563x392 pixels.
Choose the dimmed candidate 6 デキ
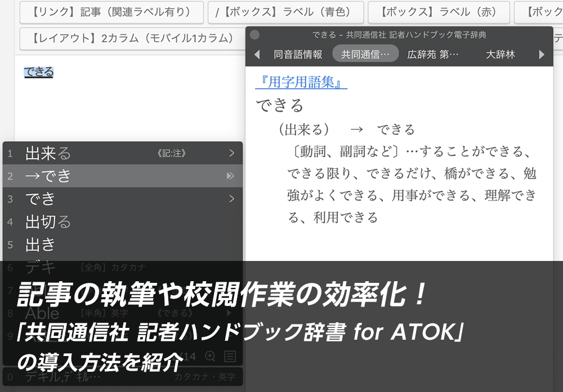point(123,267)
